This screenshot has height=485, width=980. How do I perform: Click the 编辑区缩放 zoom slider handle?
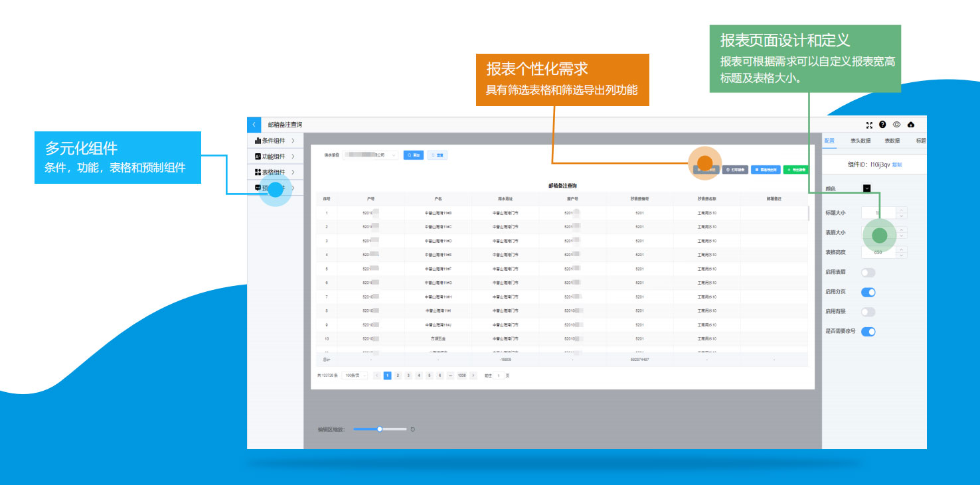coord(380,429)
